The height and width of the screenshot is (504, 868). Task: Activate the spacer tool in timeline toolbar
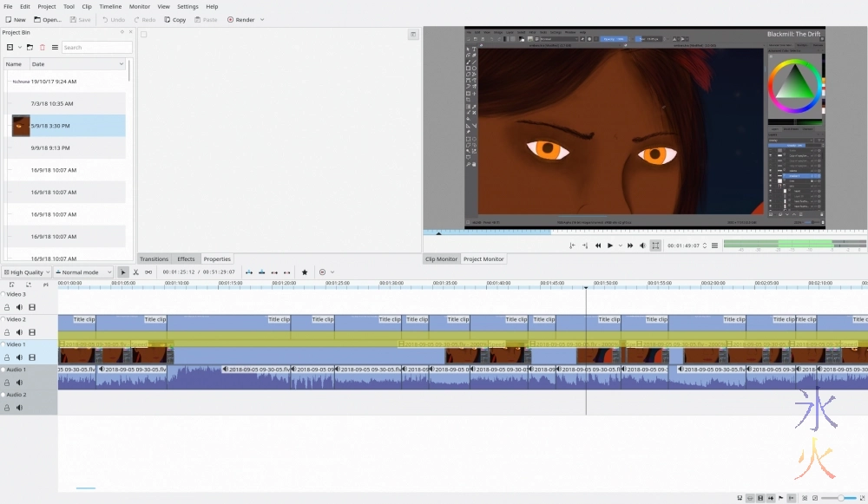coord(148,272)
